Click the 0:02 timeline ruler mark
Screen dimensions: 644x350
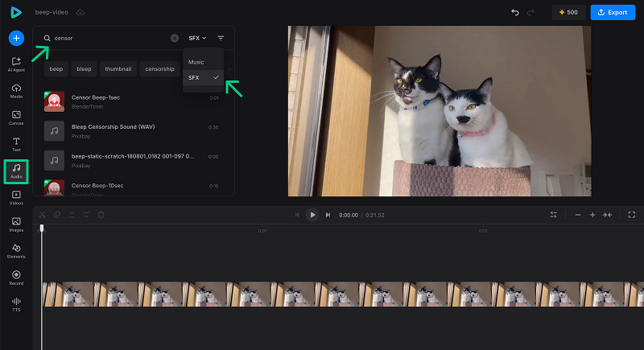(x=483, y=231)
